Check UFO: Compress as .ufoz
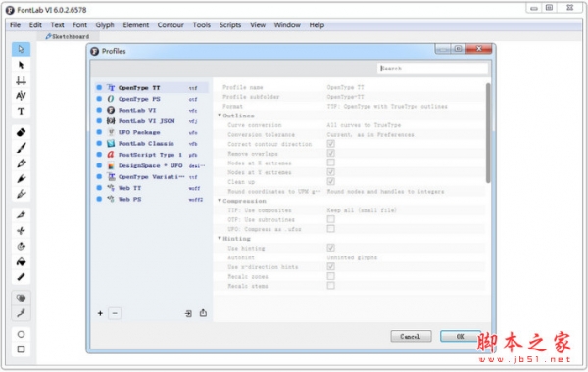Image resolution: width=588 pixels, height=372 pixels. [x=331, y=229]
